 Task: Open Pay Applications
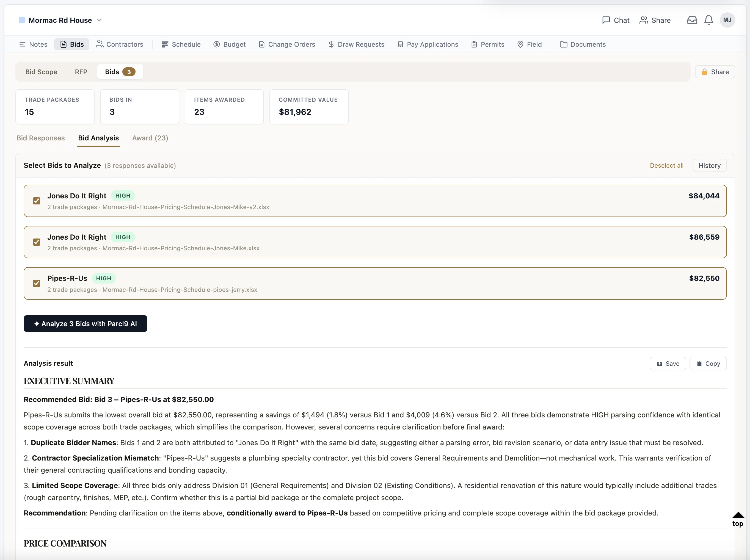click(x=428, y=45)
